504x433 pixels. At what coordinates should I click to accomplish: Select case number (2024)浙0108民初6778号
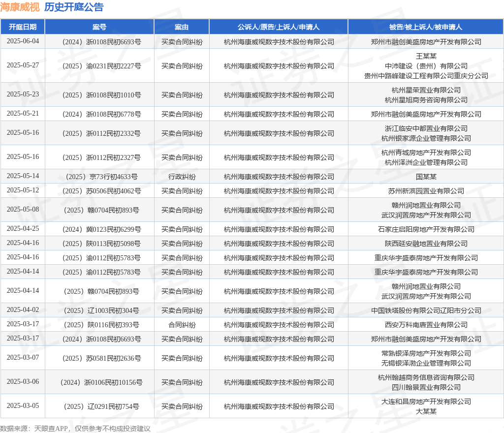(x=101, y=114)
